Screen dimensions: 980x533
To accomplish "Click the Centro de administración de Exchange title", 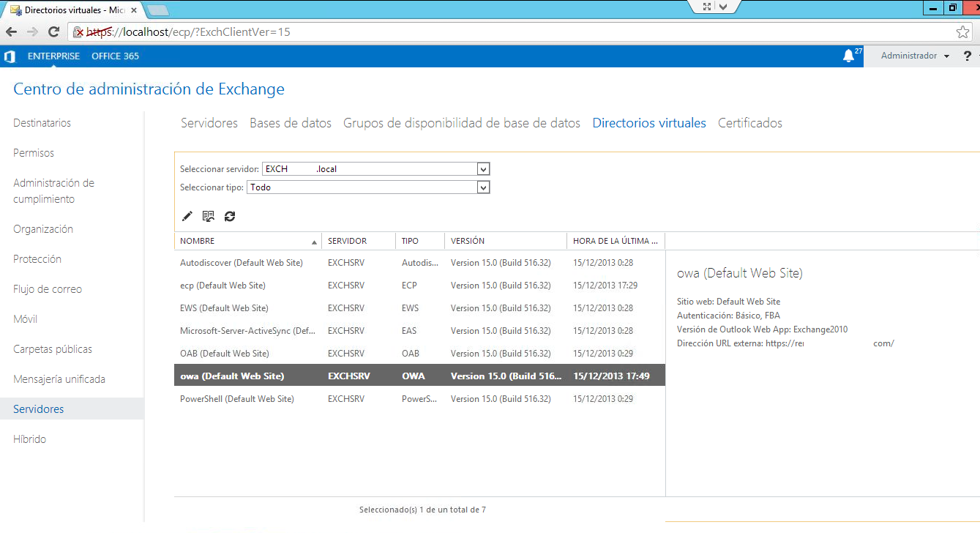I will pyautogui.click(x=149, y=89).
